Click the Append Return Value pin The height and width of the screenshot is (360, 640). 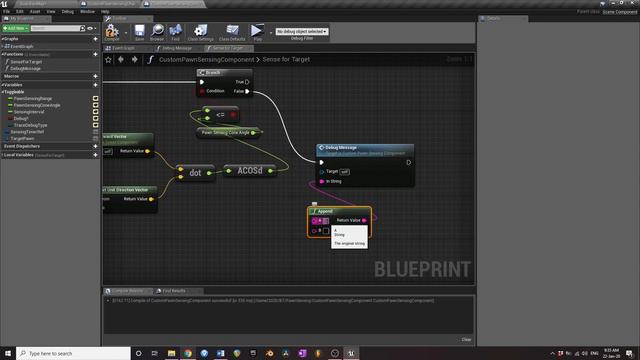tap(364, 220)
